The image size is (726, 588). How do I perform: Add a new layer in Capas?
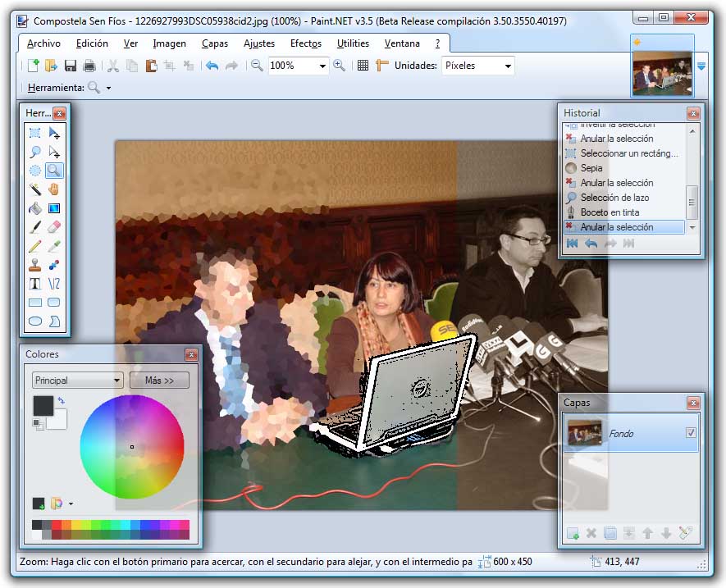pyautogui.click(x=573, y=533)
